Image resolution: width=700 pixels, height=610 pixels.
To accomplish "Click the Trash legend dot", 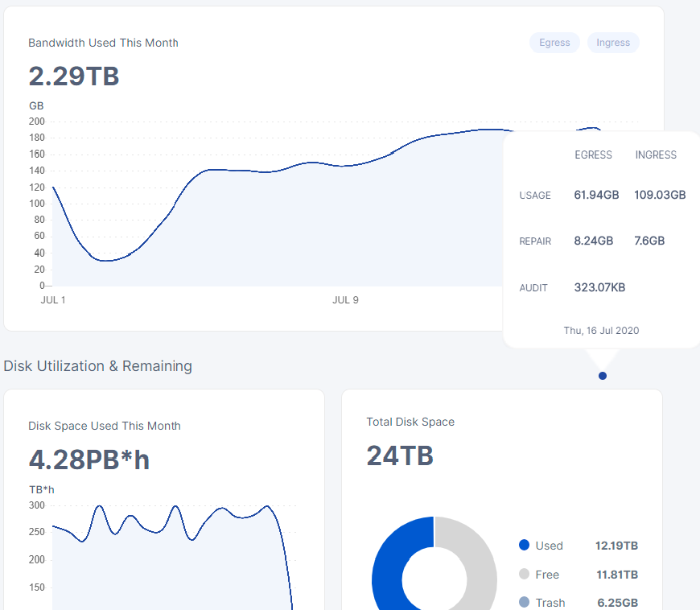I will coord(525,603).
